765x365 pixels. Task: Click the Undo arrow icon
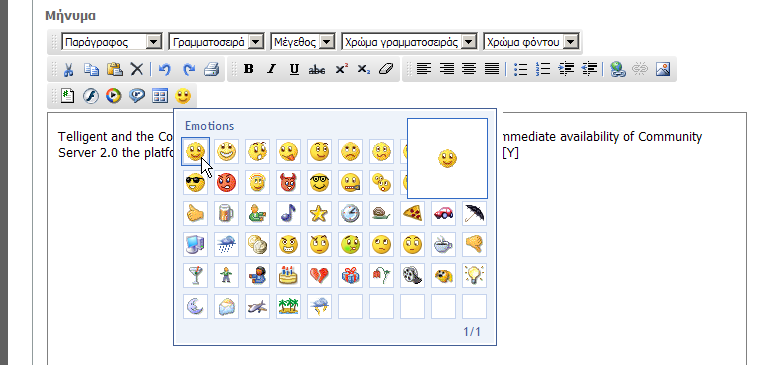[164, 69]
